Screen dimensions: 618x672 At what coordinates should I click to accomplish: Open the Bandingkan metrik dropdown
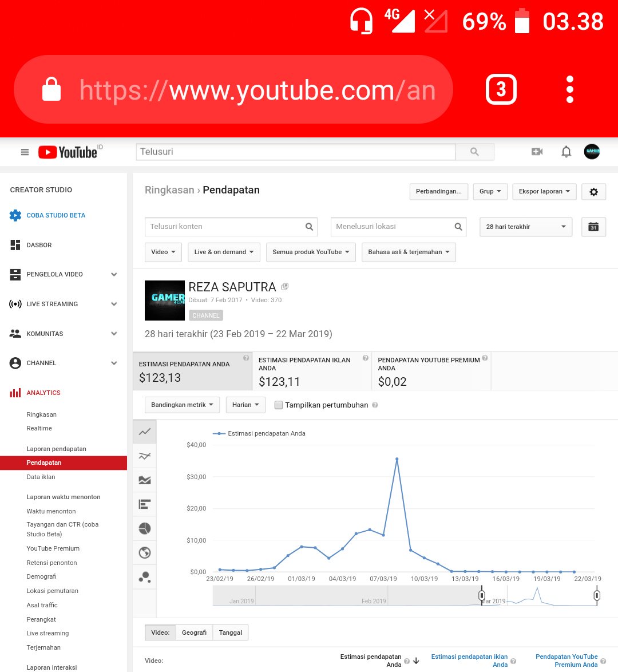[x=182, y=405]
